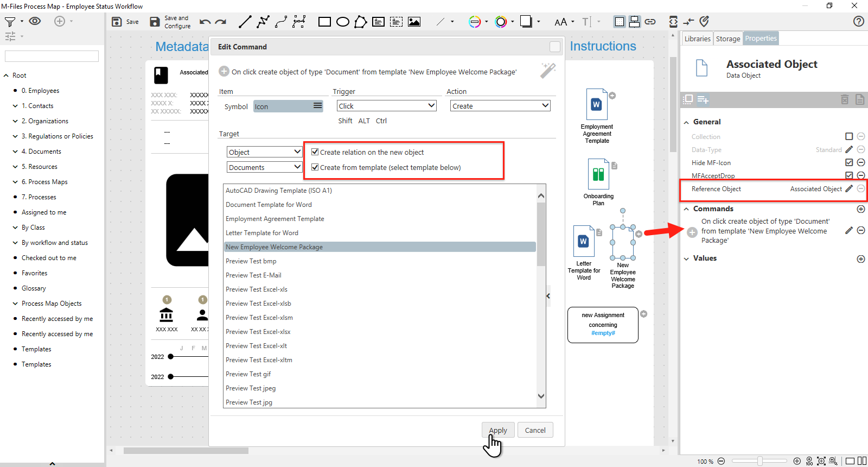
Task: Uncheck the Hide MF-Icon checkbox
Action: coord(849,162)
